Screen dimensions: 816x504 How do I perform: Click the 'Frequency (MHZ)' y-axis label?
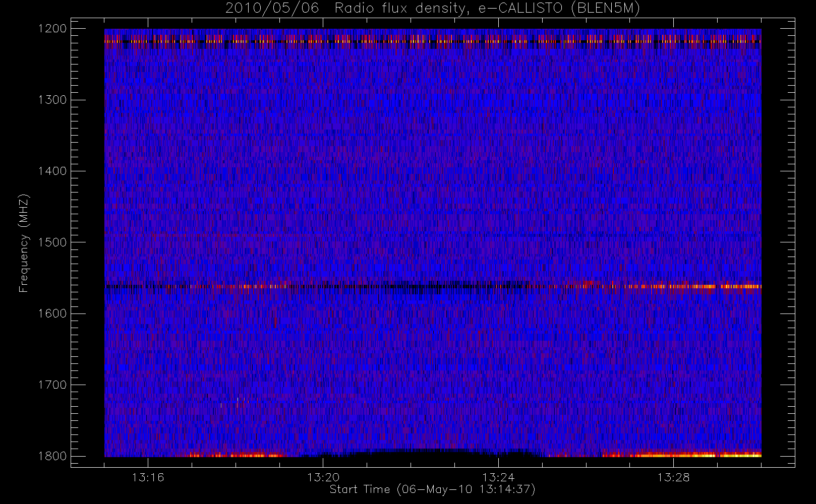(23, 243)
